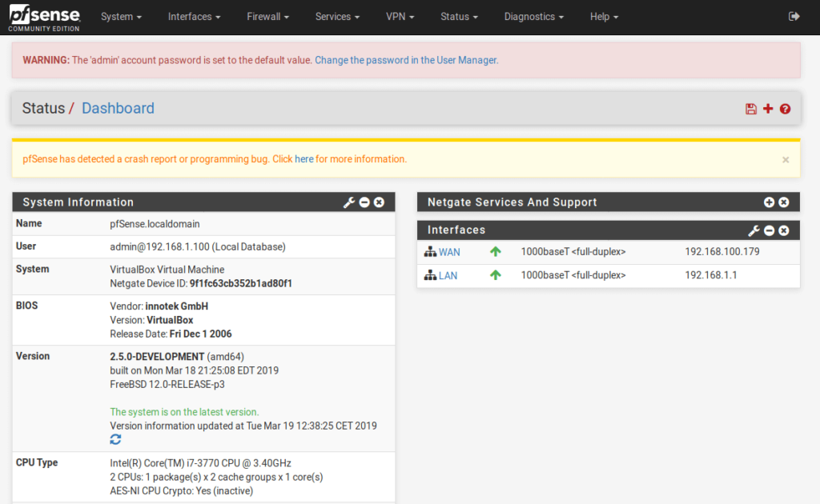Dismiss the crash report notification

point(786,159)
